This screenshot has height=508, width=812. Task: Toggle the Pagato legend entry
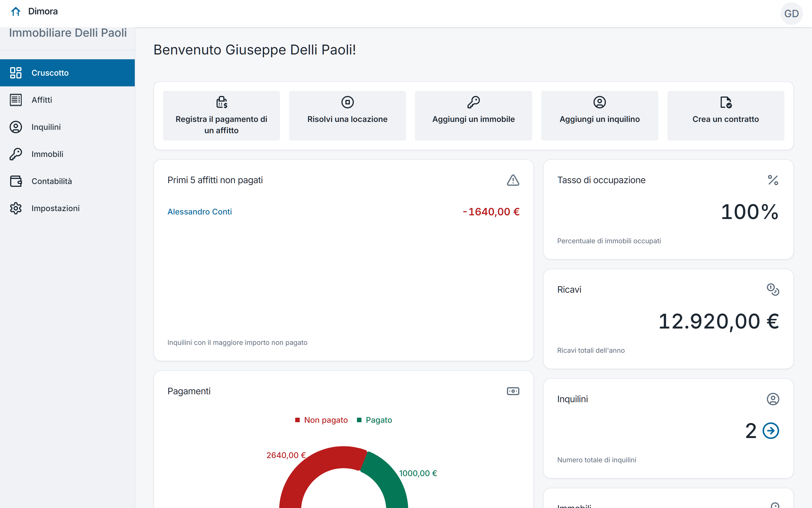pos(374,420)
